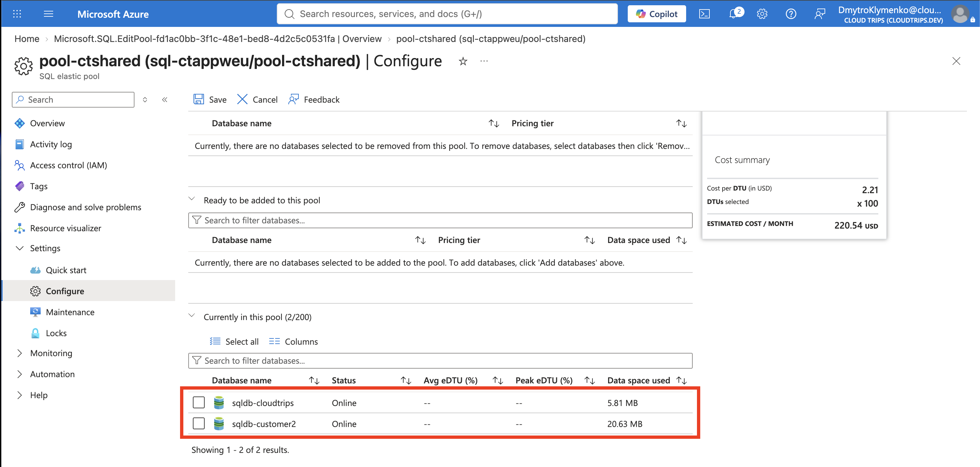Sort current pool table by Data space used

(x=681, y=380)
